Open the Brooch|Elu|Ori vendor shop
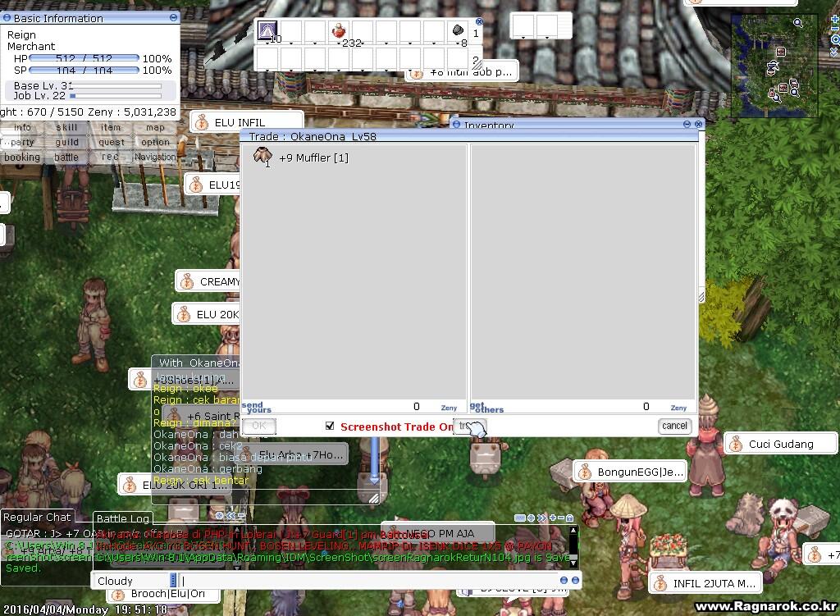The width and height of the screenshot is (840, 616). click(163, 594)
